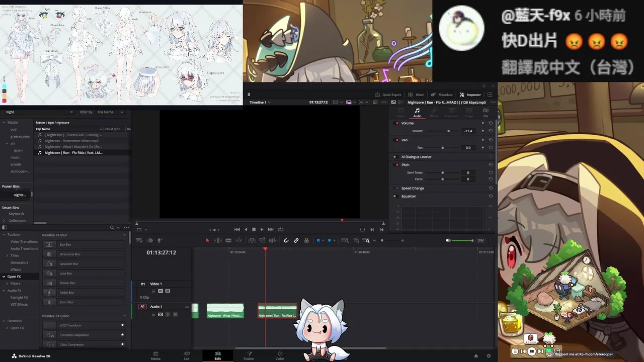The height and width of the screenshot is (362, 644).
Task: Collapse the Resolve FX Blur category
Action: click(x=124, y=235)
